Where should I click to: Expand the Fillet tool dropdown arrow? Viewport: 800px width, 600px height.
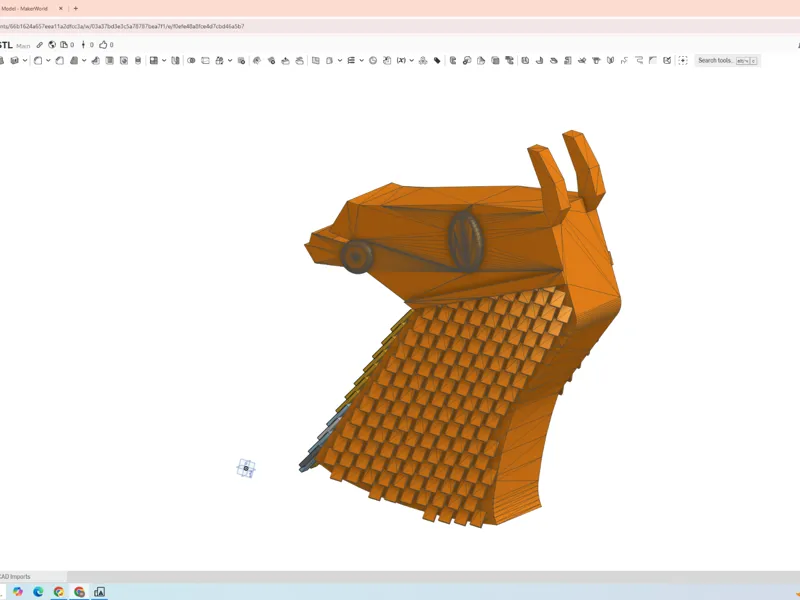point(48,60)
